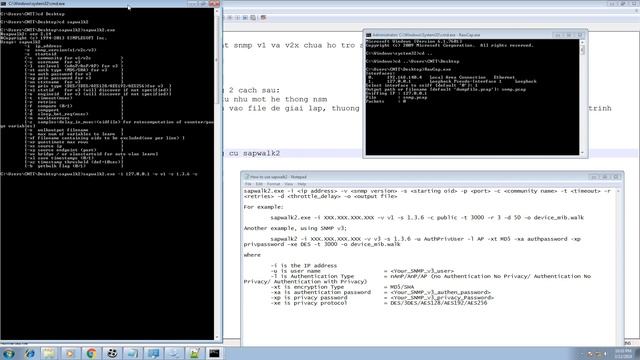The image size is (640, 360).
Task: Click the panda face taskbar icon
Action: point(112,353)
